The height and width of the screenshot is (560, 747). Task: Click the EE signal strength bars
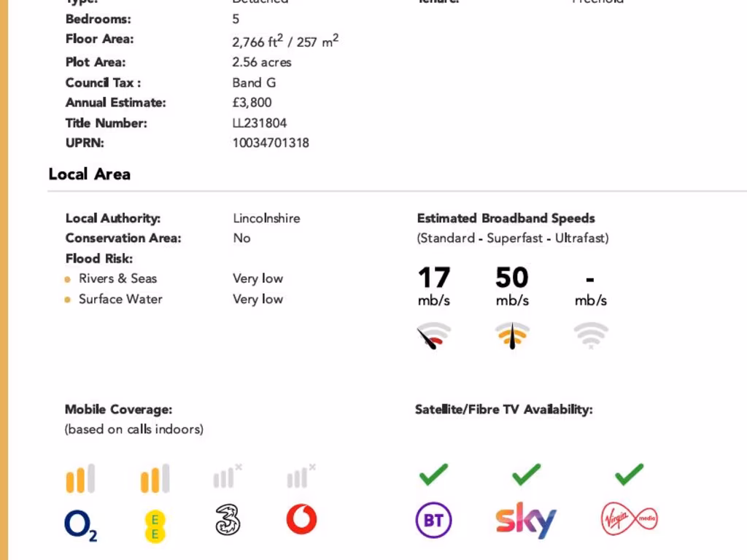(155, 478)
